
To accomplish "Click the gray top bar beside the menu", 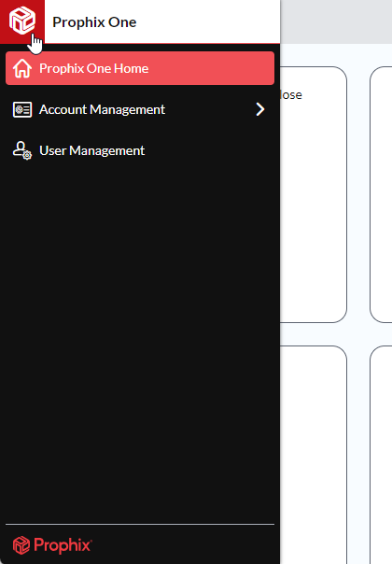I will pyautogui.click(x=336, y=21).
